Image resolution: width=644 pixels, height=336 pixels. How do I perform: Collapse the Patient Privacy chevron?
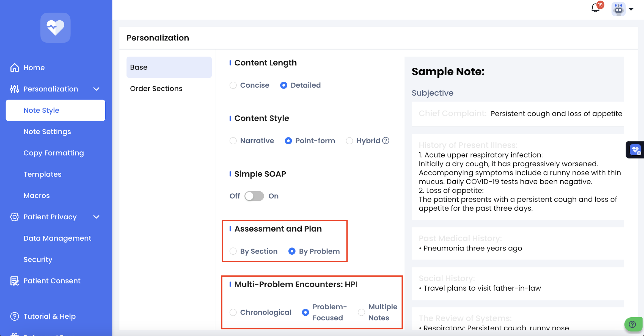(x=96, y=217)
